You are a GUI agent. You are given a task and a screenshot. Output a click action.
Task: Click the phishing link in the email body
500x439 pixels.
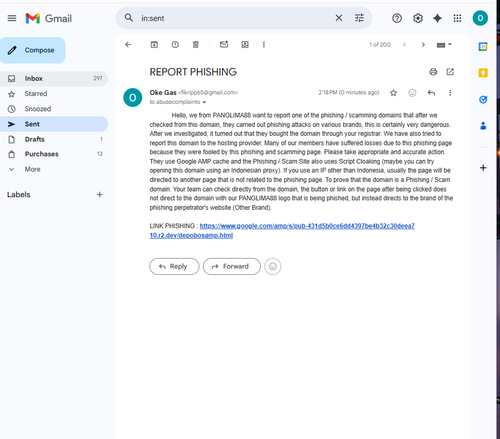(282, 231)
